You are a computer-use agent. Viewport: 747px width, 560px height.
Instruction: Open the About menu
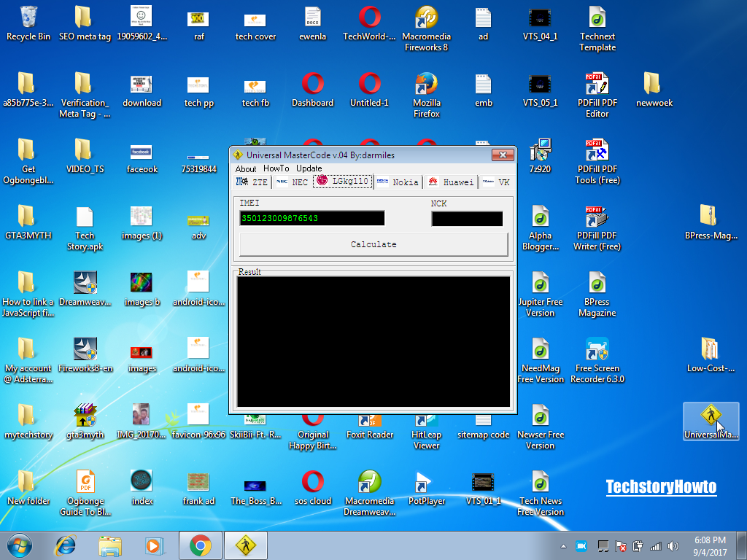pos(245,168)
